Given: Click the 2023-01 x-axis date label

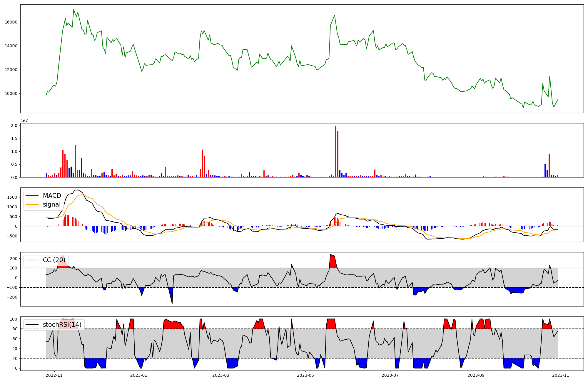Looking at the screenshot, I should 138,375.
